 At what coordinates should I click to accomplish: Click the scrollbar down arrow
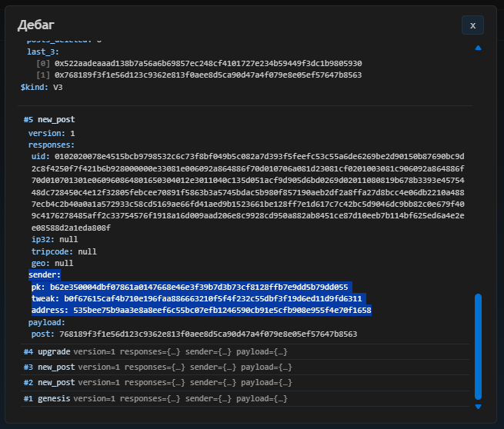click(478, 407)
